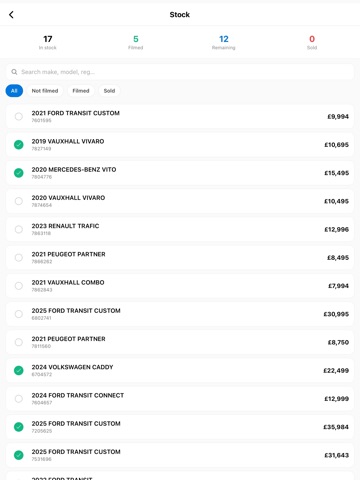Switch to the Not filmed filter

(x=45, y=91)
